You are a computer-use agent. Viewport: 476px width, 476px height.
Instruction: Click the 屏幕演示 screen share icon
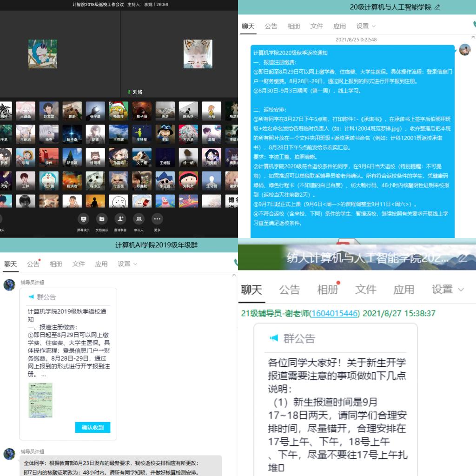coord(84,219)
